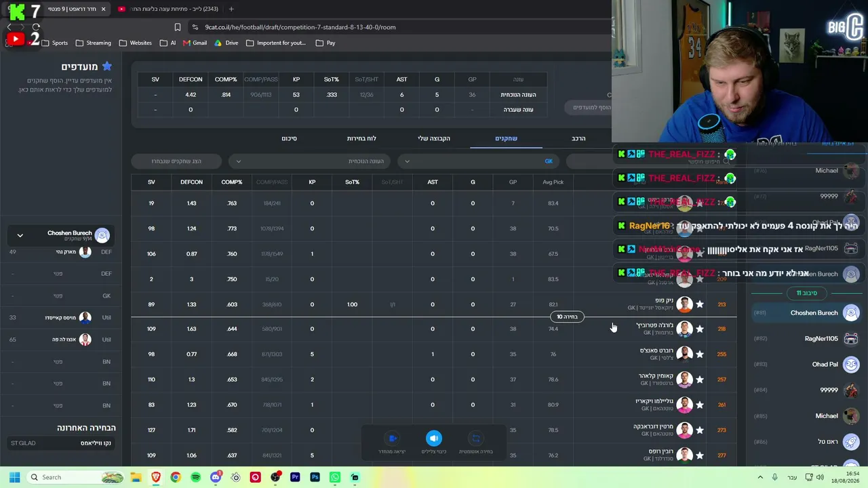
Task: Favorite ניק פופ with his star icon
Action: tap(700, 304)
